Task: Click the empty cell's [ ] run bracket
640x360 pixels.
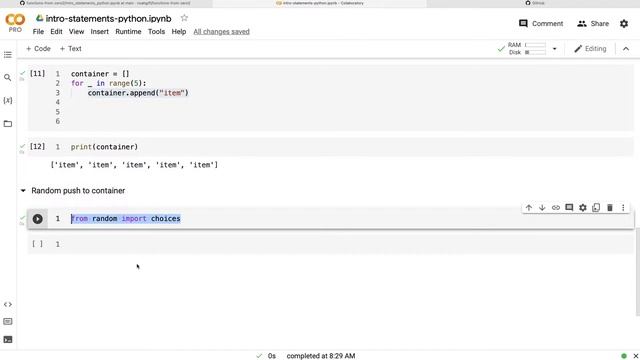Action: (38, 244)
